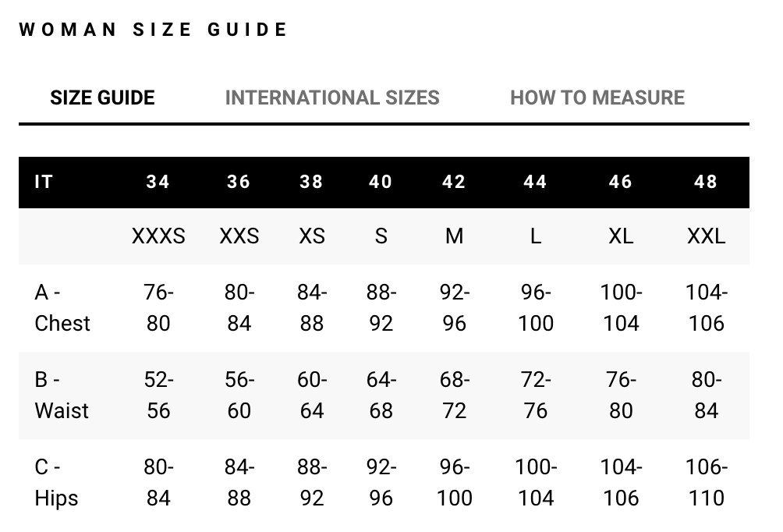The image size is (783, 532).
Task: Click chest measurement 88-92 cell
Action: pos(381,307)
